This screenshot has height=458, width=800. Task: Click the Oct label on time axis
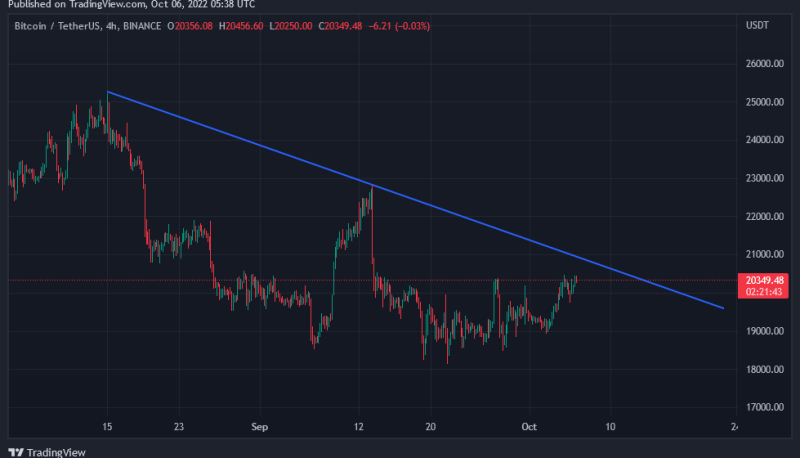[x=529, y=427]
